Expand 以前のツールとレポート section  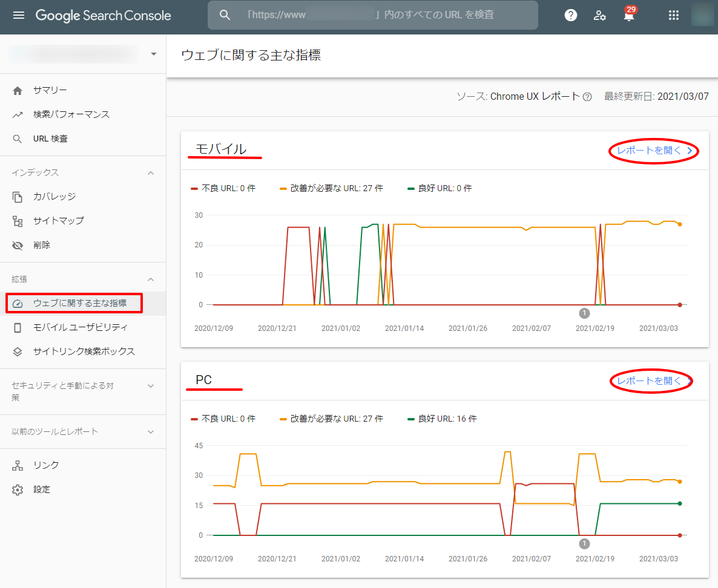tap(151, 432)
